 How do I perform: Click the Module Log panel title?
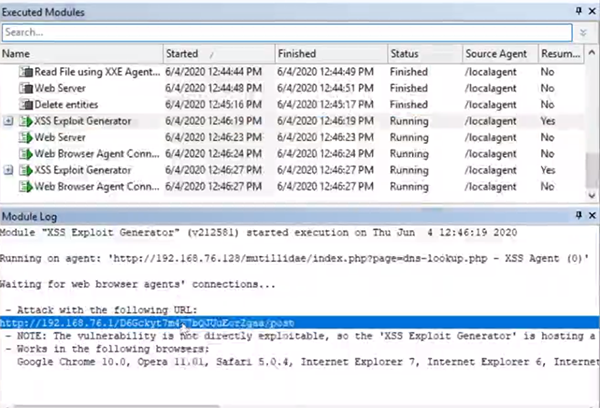coord(29,217)
